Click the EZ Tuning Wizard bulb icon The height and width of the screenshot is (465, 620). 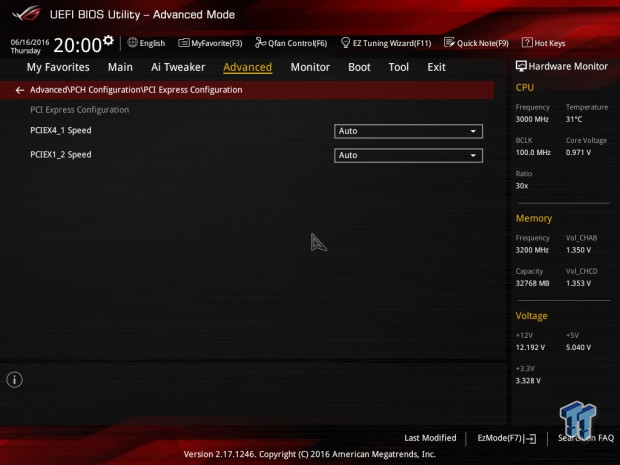click(345, 43)
